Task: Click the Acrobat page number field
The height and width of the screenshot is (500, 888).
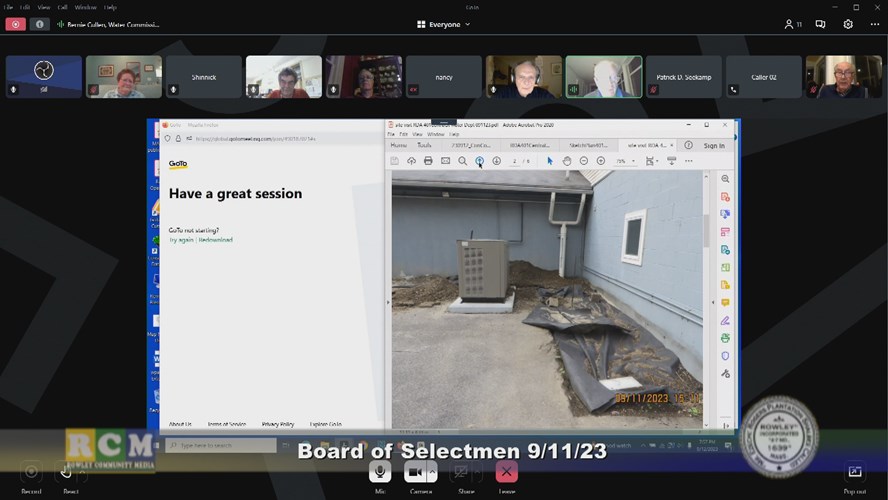Action: pos(514,161)
